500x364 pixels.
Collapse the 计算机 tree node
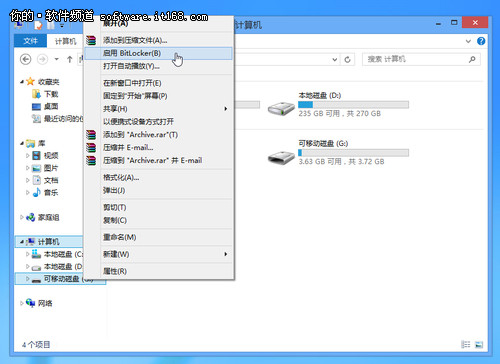[22, 241]
